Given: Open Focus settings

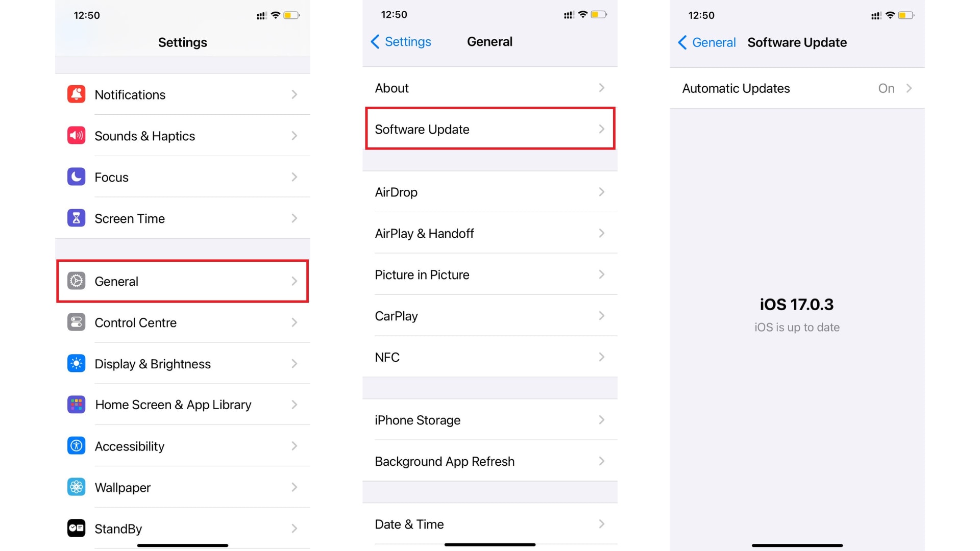Looking at the screenshot, I should pyautogui.click(x=182, y=177).
